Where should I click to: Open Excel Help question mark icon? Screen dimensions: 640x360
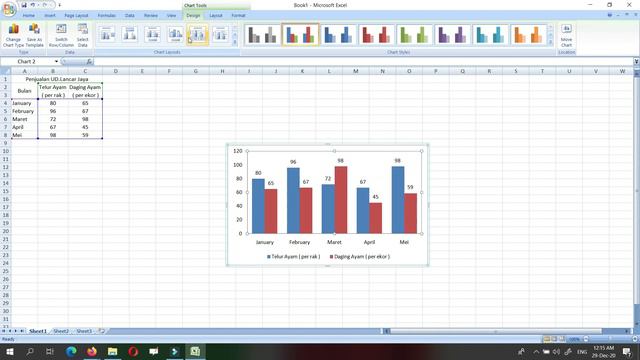click(x=610, y=15)
